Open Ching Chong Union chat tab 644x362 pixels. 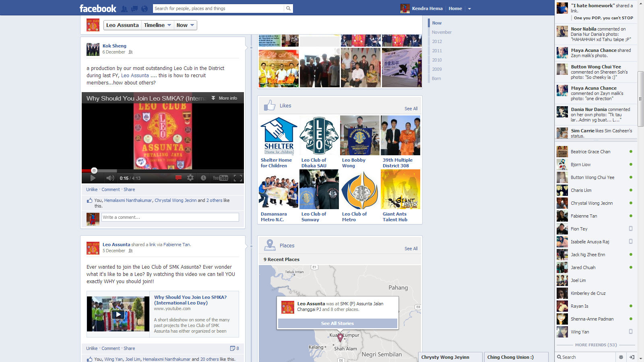click(x=516, y=357)
